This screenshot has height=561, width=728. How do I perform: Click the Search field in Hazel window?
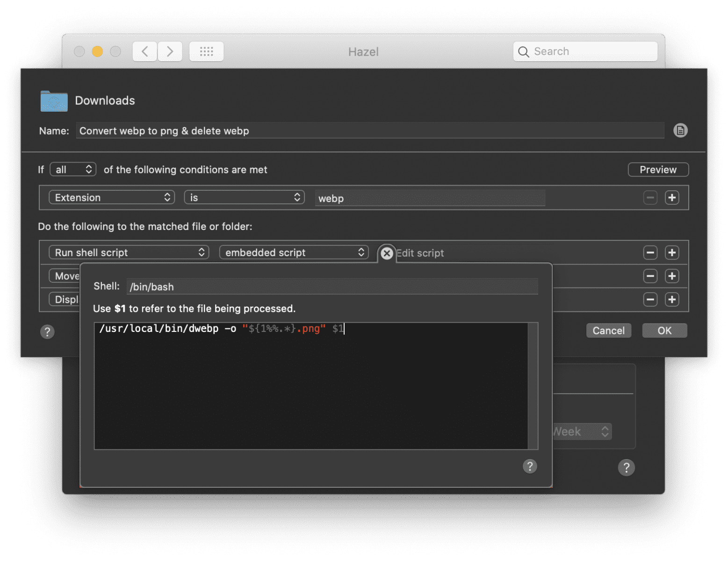(x=585, y=51)
